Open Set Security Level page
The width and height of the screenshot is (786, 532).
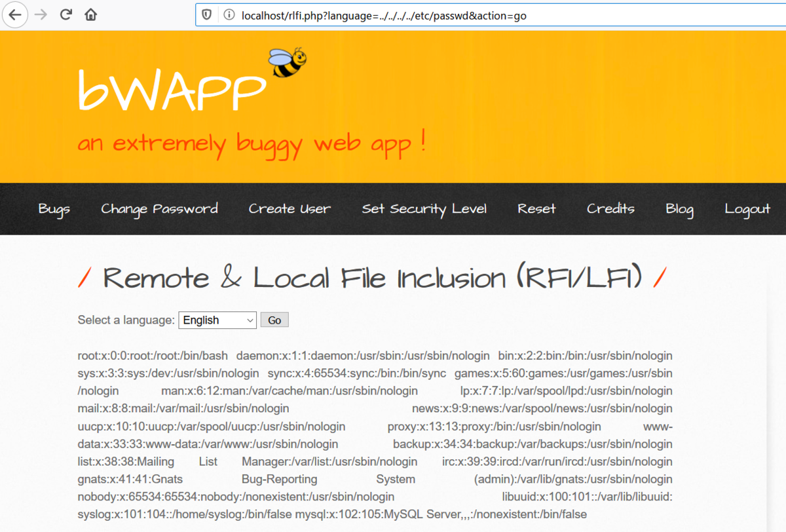tap(424, 209)
